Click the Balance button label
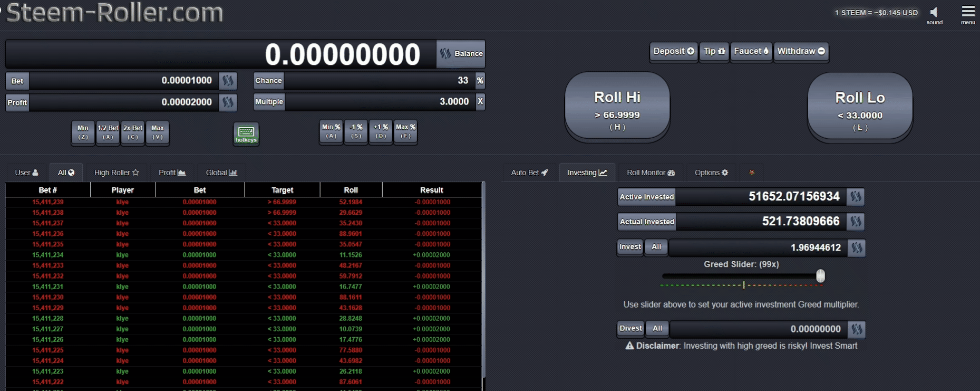 coord(469,53)
